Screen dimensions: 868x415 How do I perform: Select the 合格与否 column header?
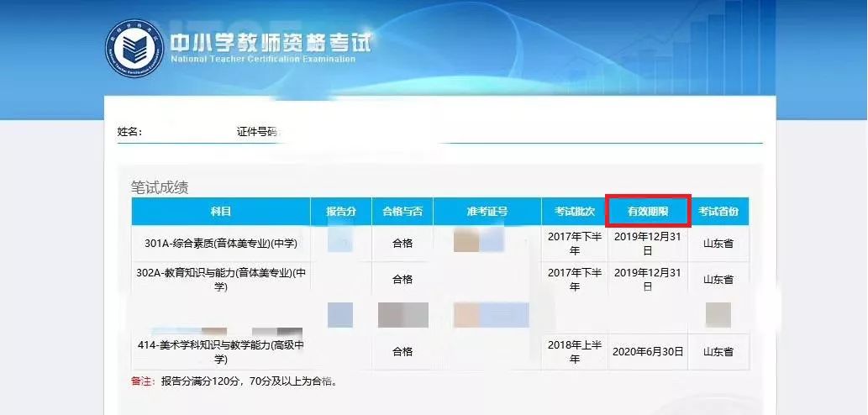402,212
